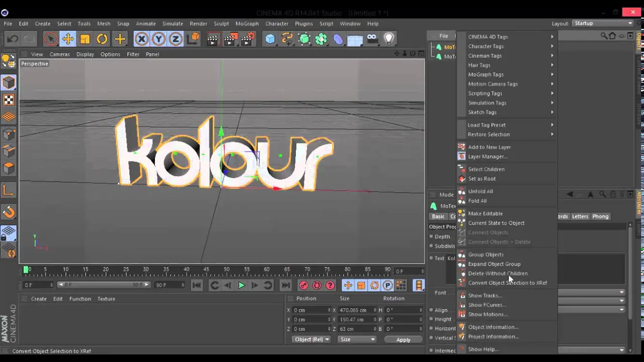This screenshot has height=362, width=644.
Task: Open the MoGraph menu in menu bar
Action: (247, 24)
